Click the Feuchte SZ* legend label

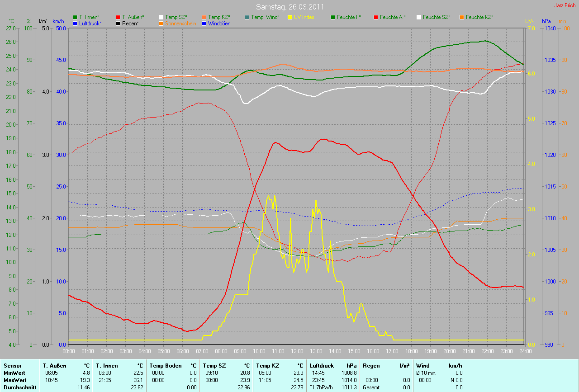[x=437, y=17]
